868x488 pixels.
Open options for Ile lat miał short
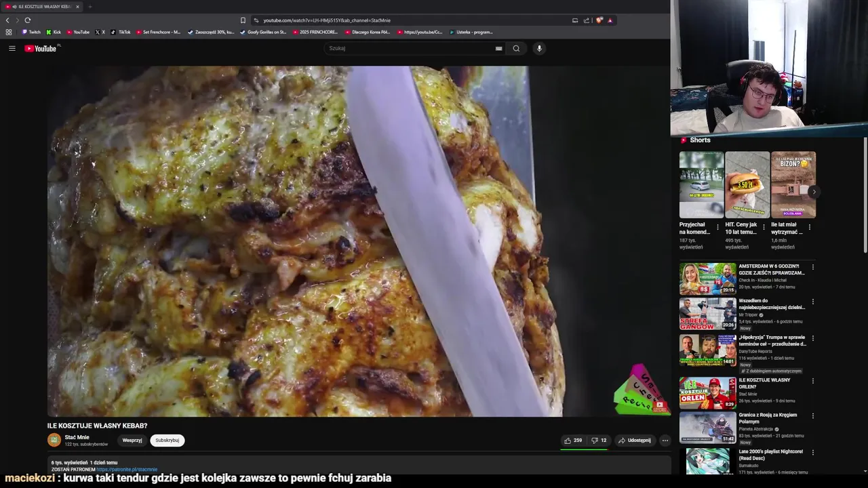coord(809,227)
